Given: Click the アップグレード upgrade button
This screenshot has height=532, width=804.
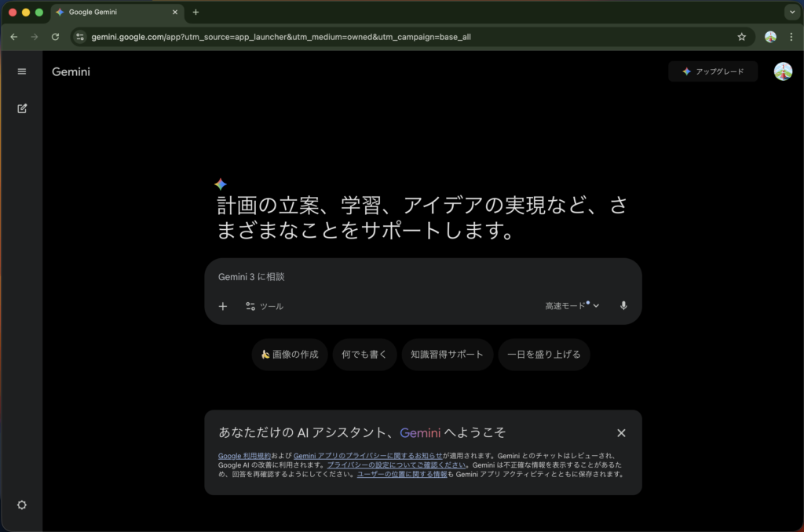Looking at the screenshot, I should 713,71.
